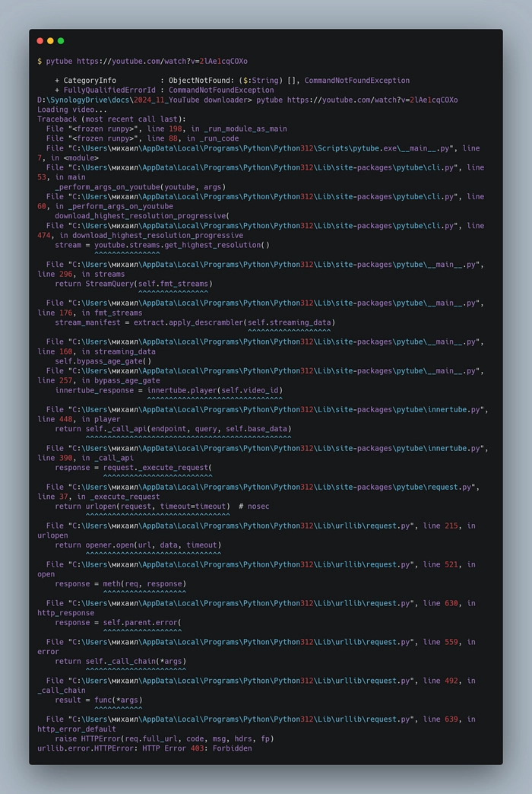The width and height of the screenshot is (532, 794).
Task: Click 'return self._call_chain(*args)' code line
Action: [x=121, y=661]
